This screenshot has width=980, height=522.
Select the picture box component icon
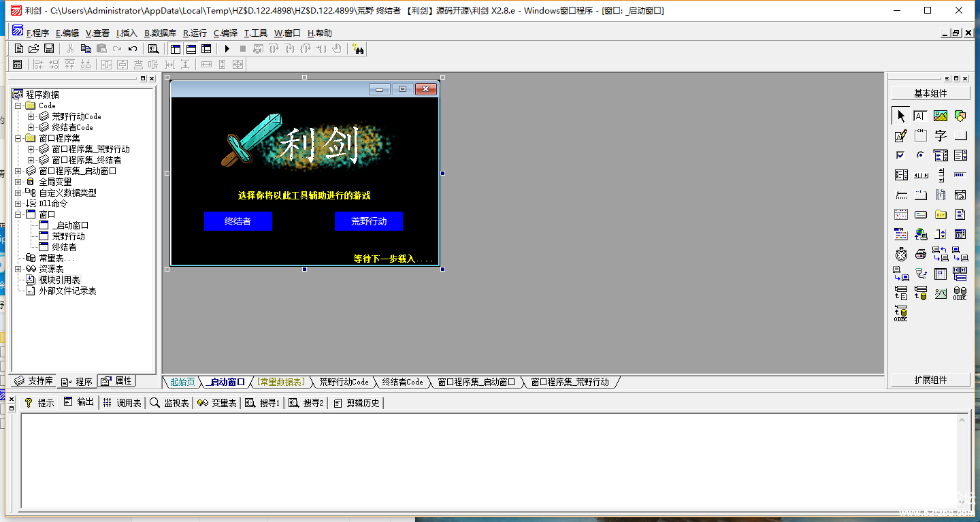click(x=941, y=116)
